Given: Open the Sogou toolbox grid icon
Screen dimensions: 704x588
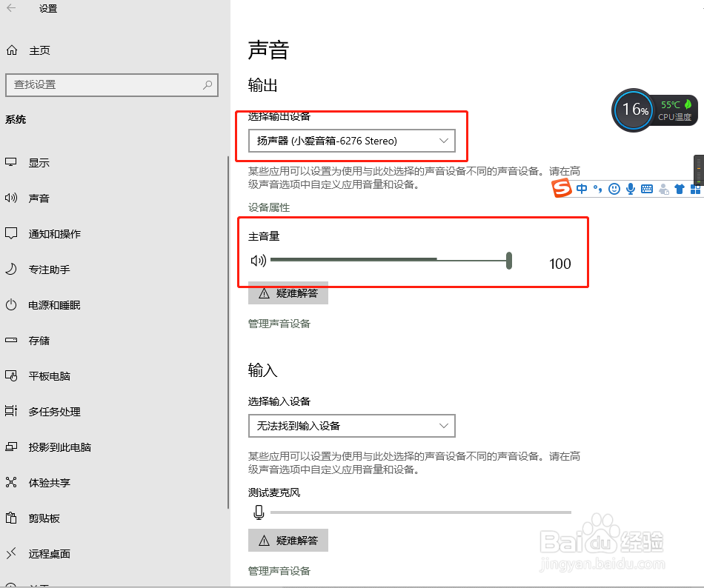Looking at the screenshot, I should pos(696,188).
